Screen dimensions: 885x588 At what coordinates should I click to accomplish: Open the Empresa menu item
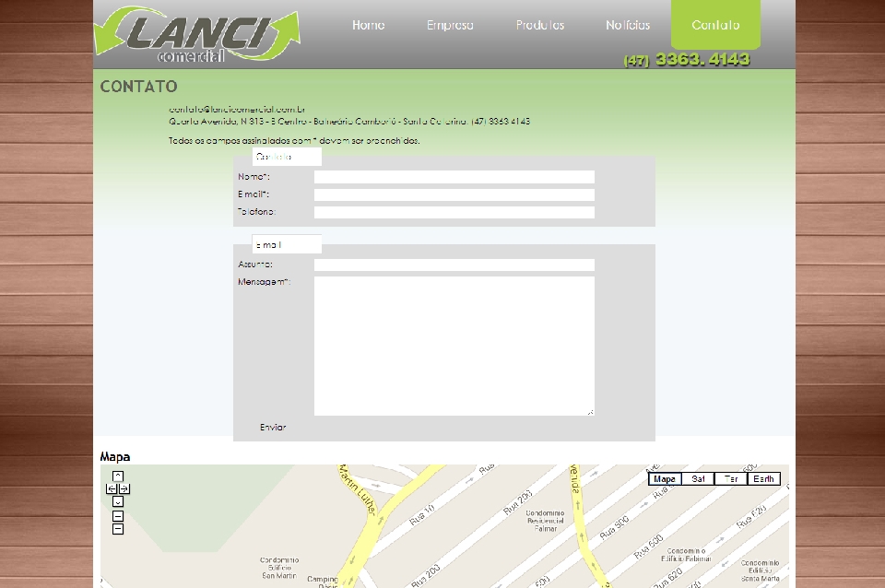(450, 25)
